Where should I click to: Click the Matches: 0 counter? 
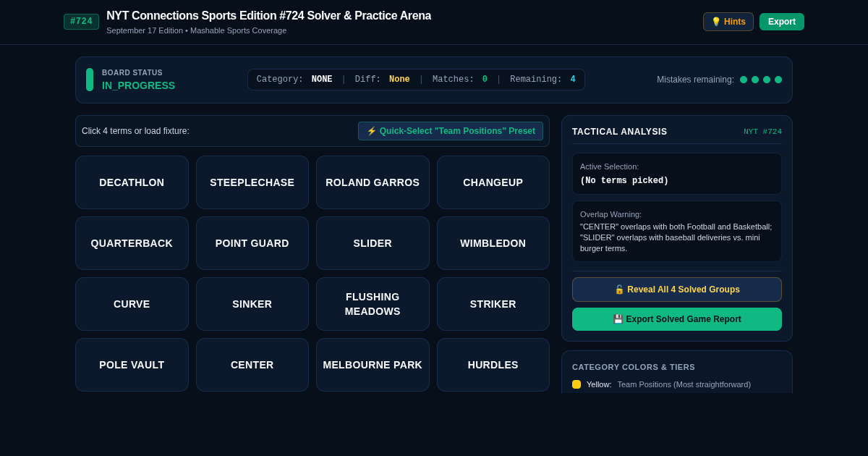pyautogui.click(x=460, y=80)
